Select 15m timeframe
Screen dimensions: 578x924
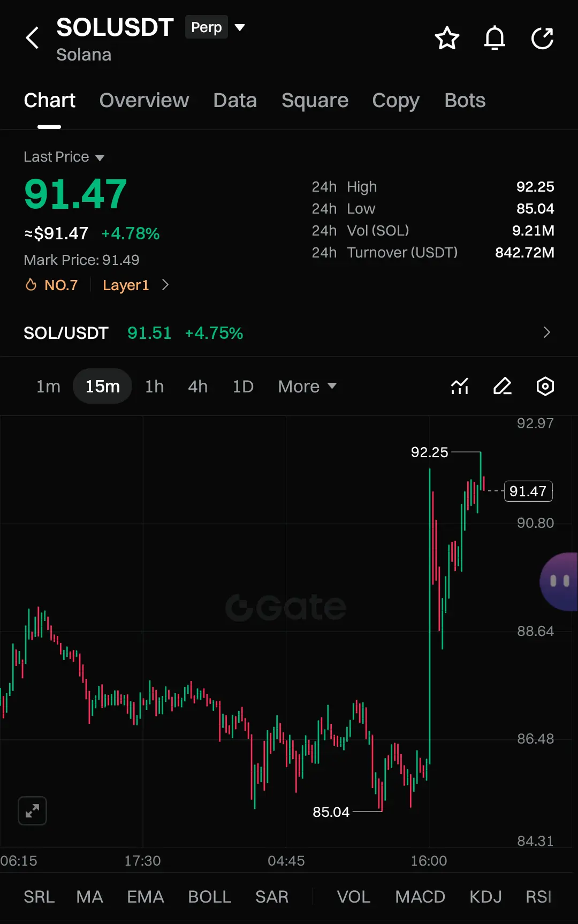tap(102, 386)
